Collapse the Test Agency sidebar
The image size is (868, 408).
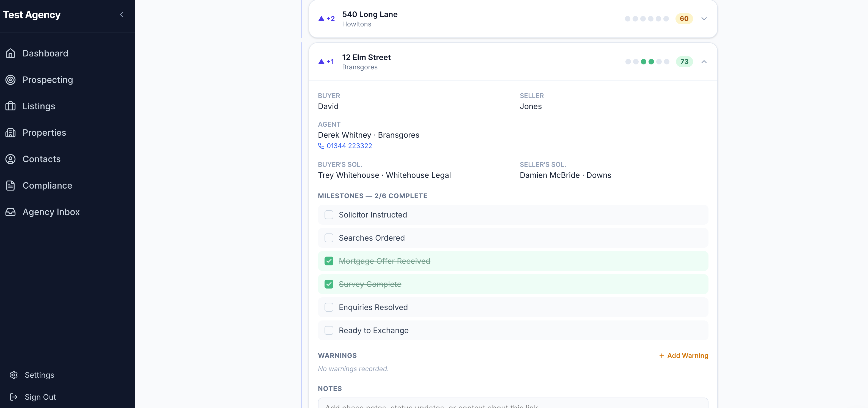pos(122,15)
